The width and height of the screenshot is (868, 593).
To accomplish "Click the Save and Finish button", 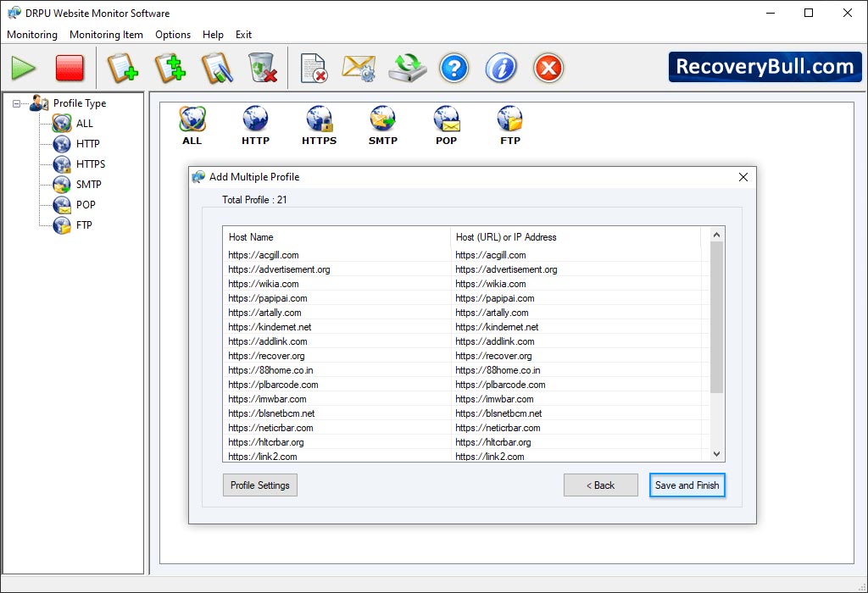I will pos(687,485).
